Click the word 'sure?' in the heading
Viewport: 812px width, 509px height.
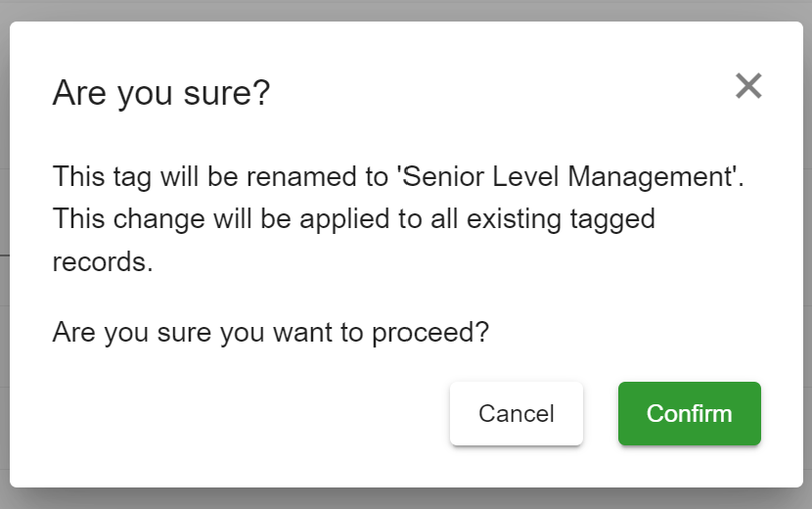(227, 93)
